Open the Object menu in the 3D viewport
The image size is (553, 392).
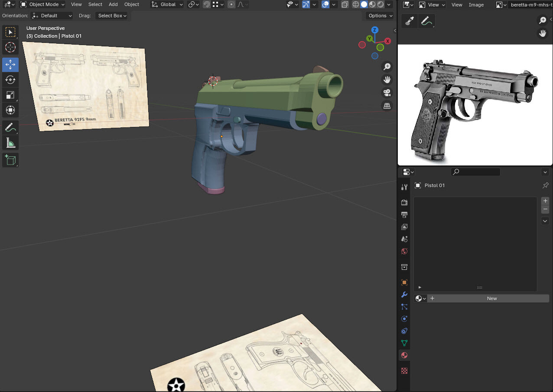coord(131,4)
